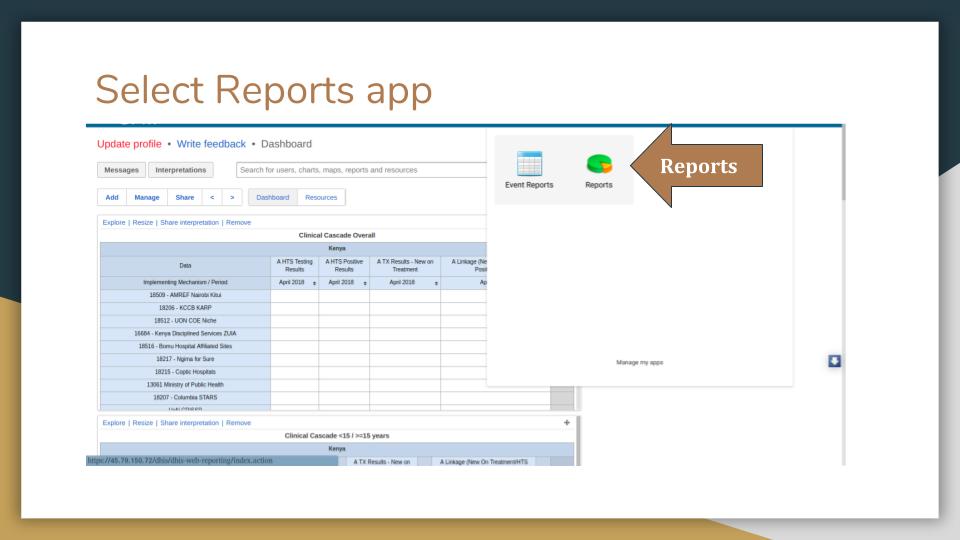
Task: Click the Manage dashboard button
Action: click(x=147, y=197)
